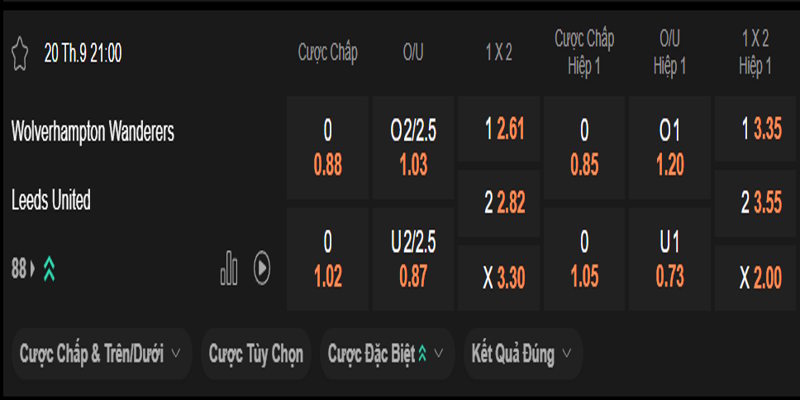Favorite the match with the star icon
The height and width of the screenshot is (400, 800).
click(x=19, y=53)
